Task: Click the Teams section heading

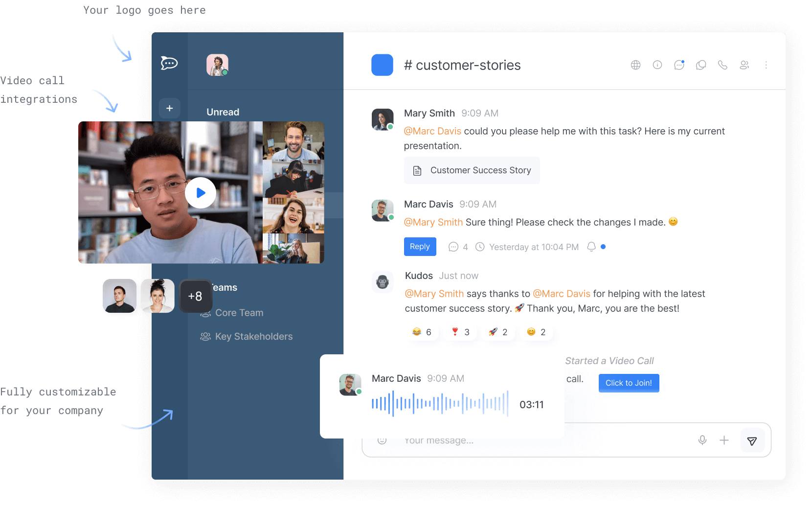Action: [x=225, y=287]
